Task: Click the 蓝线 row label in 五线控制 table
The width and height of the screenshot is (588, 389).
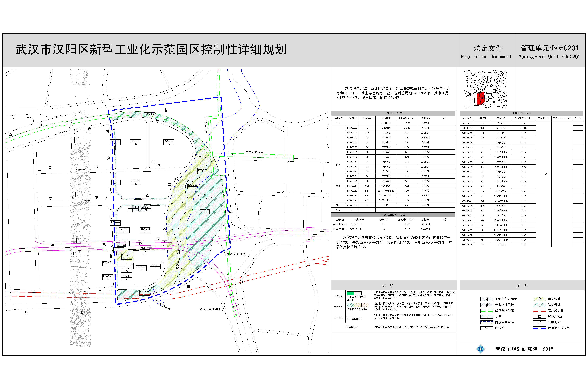Action: pyautogui.click(x=338, y=205)
